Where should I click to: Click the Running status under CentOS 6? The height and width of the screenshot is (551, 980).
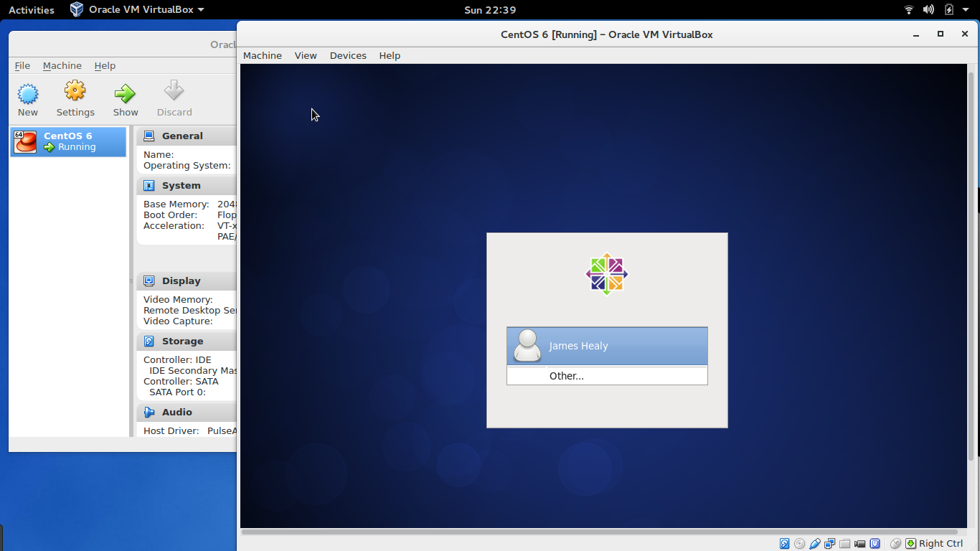[x=77, y=147]
